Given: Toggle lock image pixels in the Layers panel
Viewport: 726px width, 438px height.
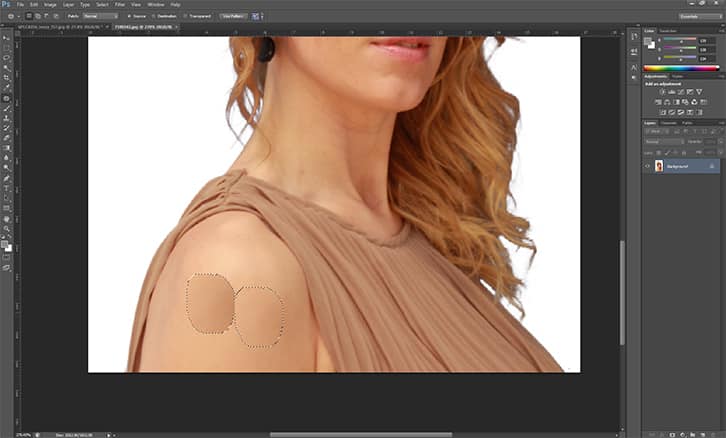Looking at the screenshot, I should point(667,152).
